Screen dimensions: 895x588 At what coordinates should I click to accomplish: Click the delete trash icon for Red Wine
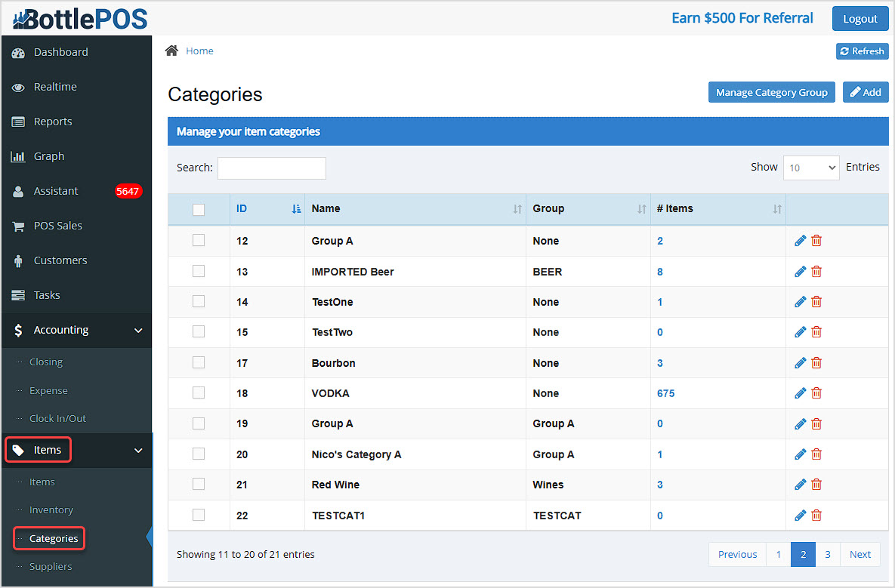(x=816, y=485)
